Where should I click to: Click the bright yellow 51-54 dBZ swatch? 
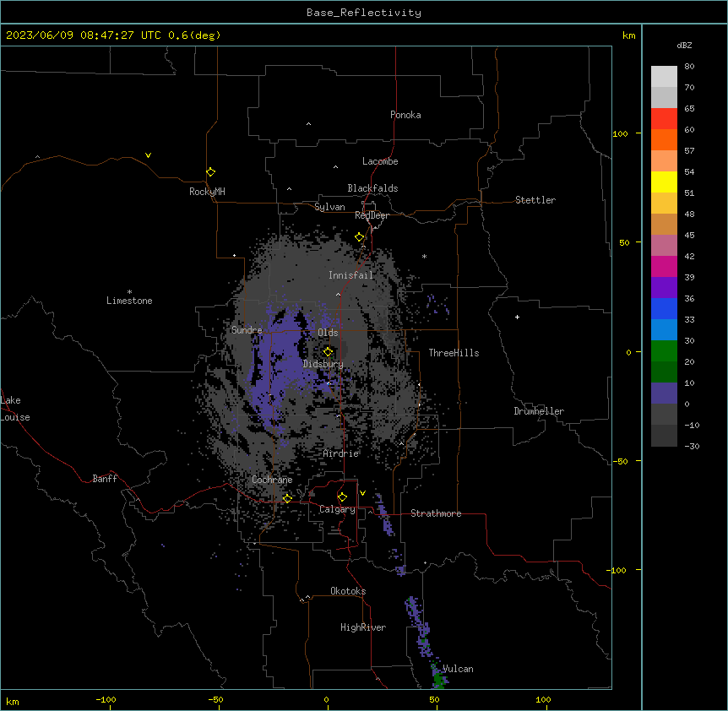(x=664, y=182)
